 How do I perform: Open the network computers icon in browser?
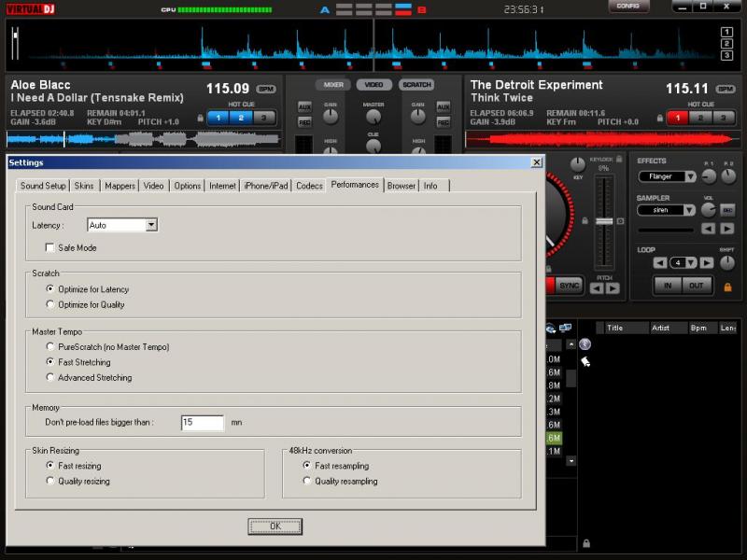(566, 328)
